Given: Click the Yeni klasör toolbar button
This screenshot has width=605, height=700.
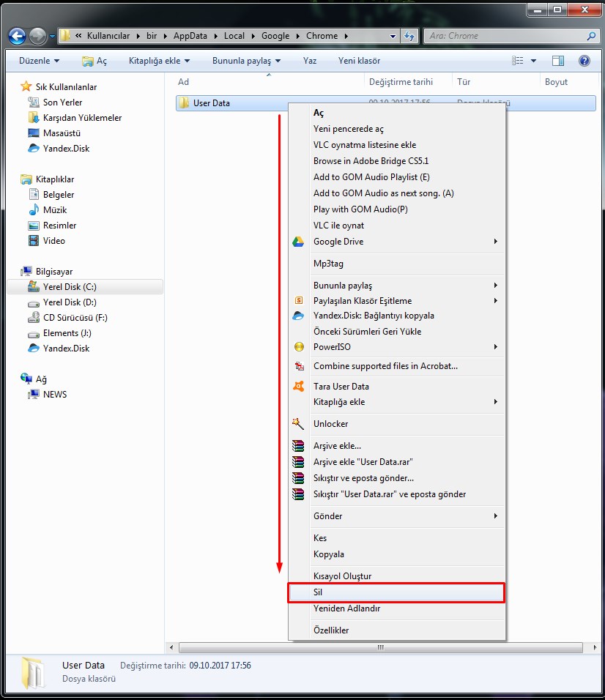Looking at the screenshot, I should pos(359,61).
